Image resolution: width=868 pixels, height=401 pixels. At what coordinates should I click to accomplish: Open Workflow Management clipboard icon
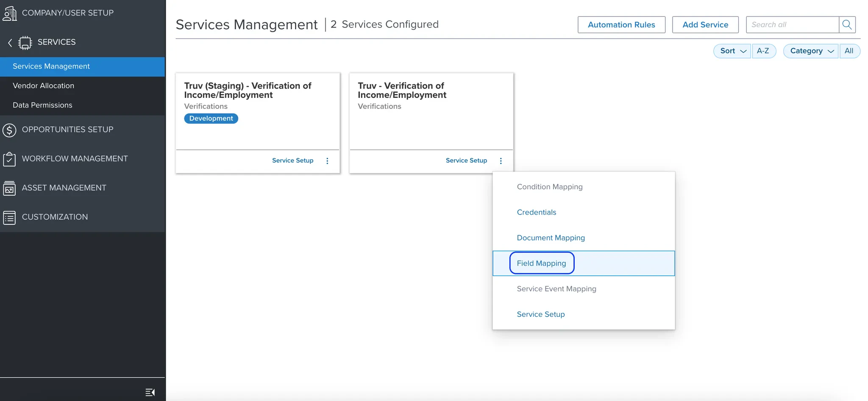(x=10, y=159)
